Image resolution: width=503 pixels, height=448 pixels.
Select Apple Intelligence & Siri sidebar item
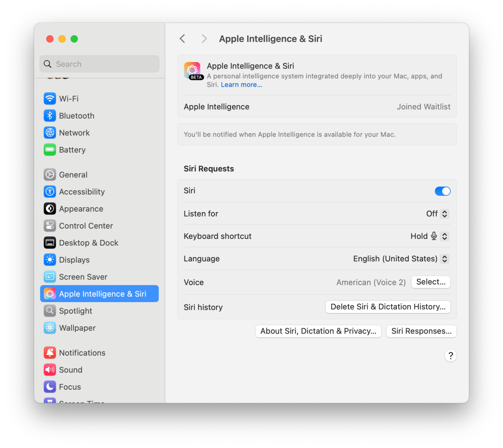tap(99, 294)
